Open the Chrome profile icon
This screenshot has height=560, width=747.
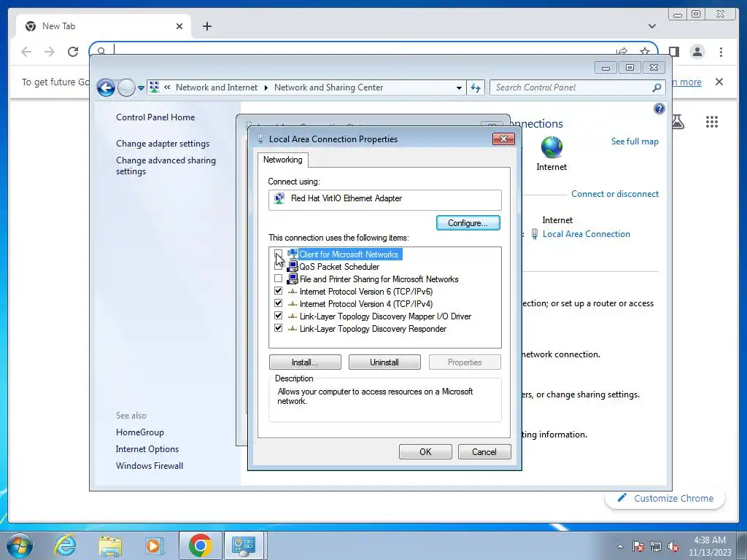[697, 52]
